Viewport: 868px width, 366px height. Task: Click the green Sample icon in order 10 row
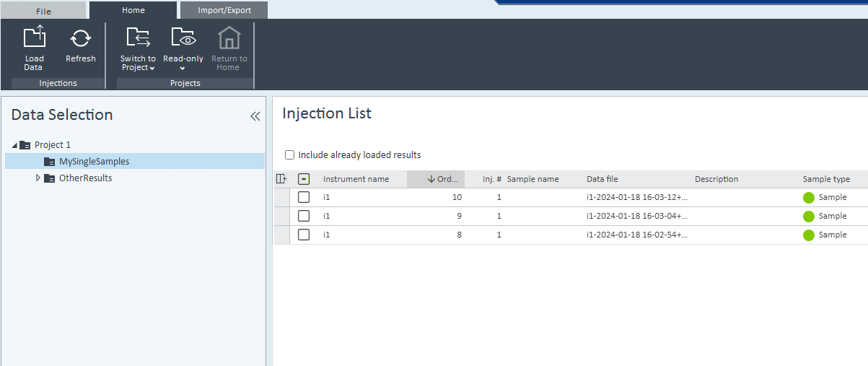[x=809, y=197]
